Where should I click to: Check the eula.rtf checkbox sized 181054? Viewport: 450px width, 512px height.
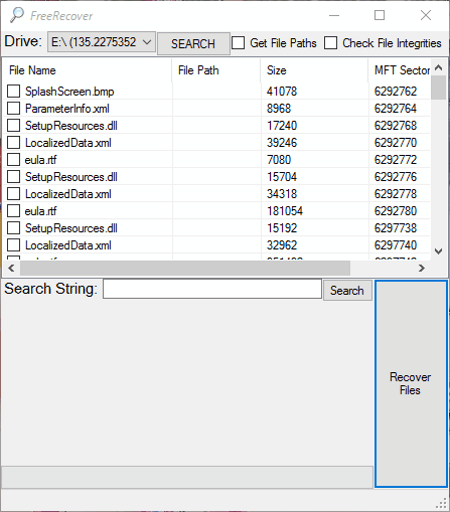click(14, 211)
